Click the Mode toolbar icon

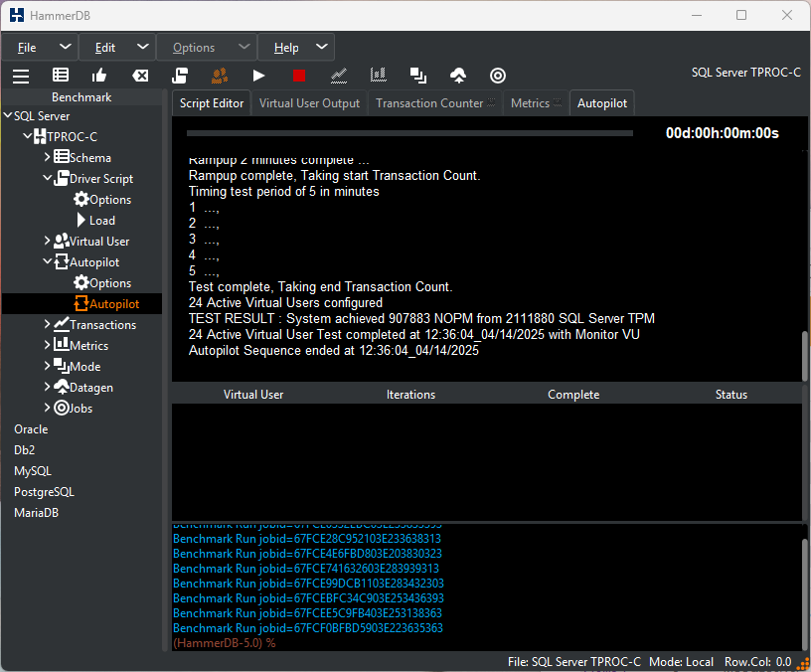418,76
